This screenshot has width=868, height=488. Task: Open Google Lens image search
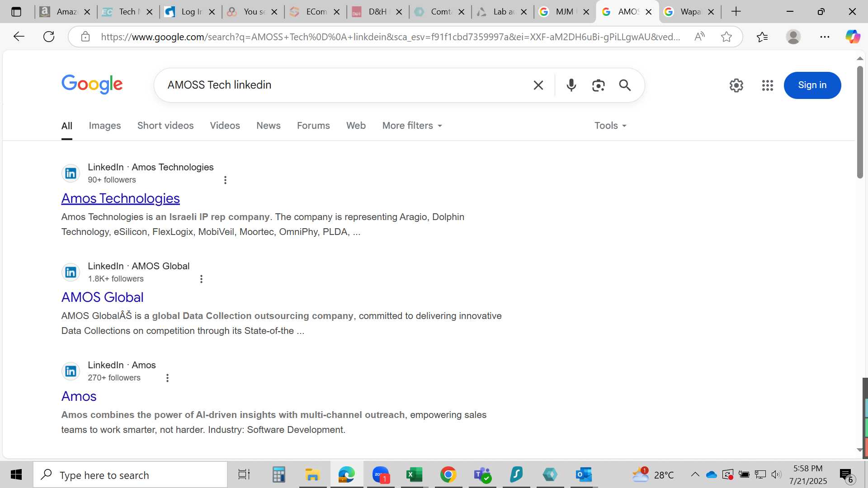[598, 85]
